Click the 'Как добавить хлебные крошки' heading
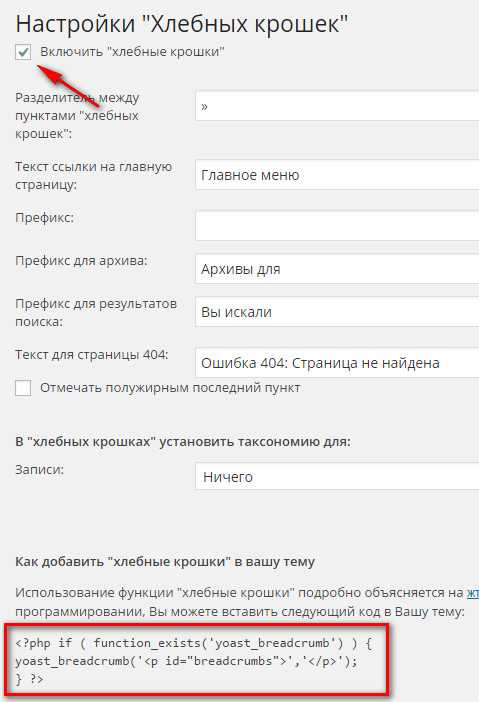Image resolution: width=479 pixels, height=702 pixels. coord(165,561)
